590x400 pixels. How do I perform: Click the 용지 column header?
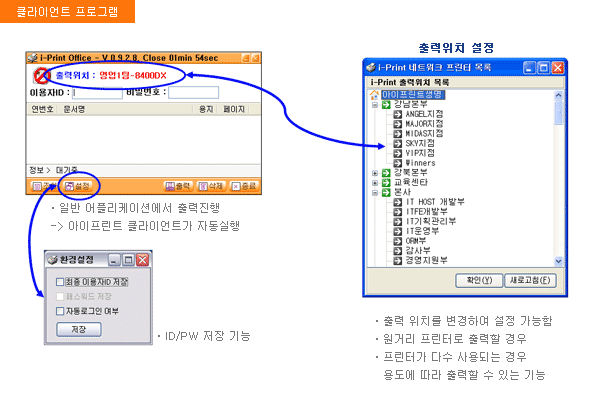tap(206, 109)
